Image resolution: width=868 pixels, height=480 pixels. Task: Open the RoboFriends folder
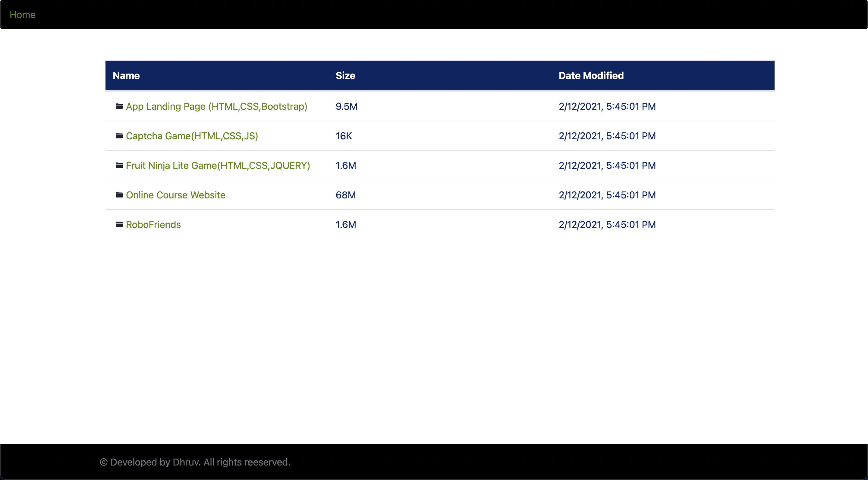153,225
